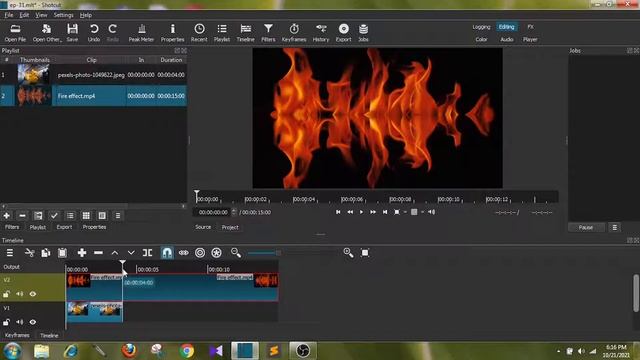
Task: Open the playlist hamburger menu
Action: pyautogui.click(x=118, y=216)
